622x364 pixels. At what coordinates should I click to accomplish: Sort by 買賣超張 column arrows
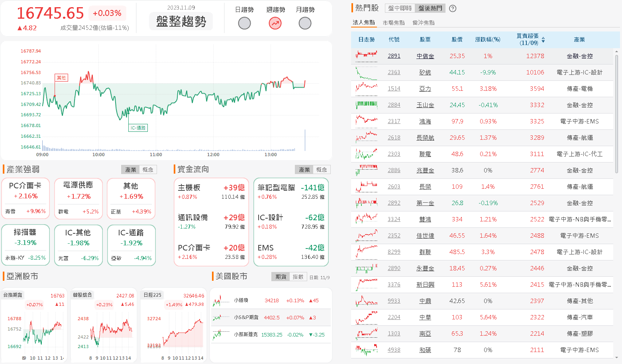pos(543,40)
